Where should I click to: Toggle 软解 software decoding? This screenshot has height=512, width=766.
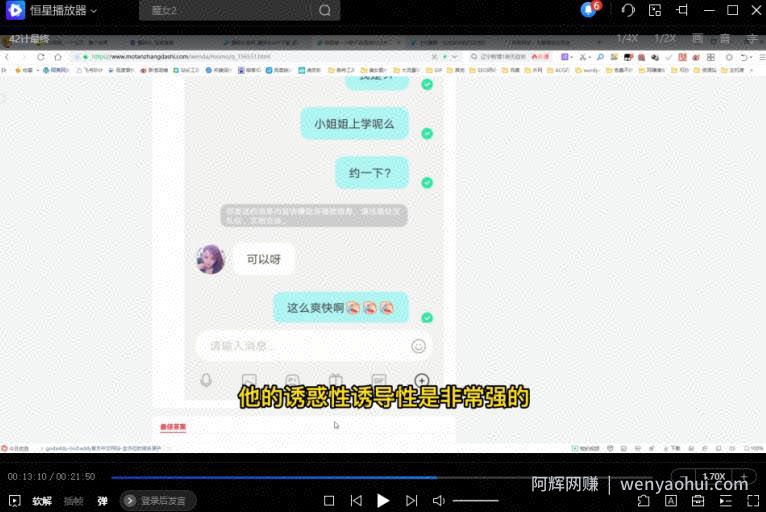[42, 501]
